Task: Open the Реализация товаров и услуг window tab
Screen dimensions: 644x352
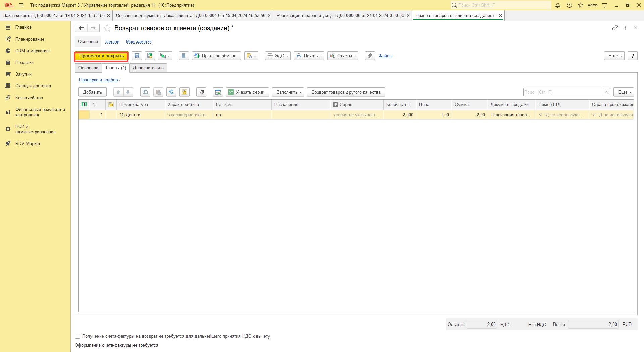Action: (340, 16)
